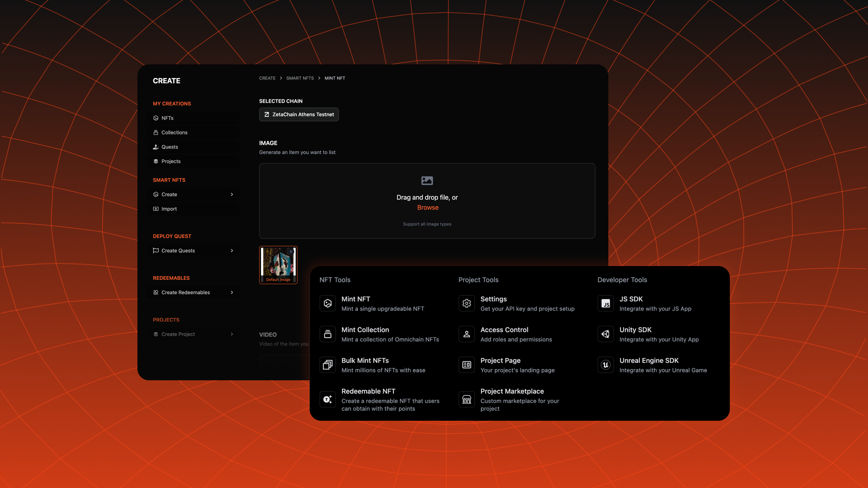Click the Projects sidebar icon
The width and height of the screenshot is (868, 488).
click(156, 162)
